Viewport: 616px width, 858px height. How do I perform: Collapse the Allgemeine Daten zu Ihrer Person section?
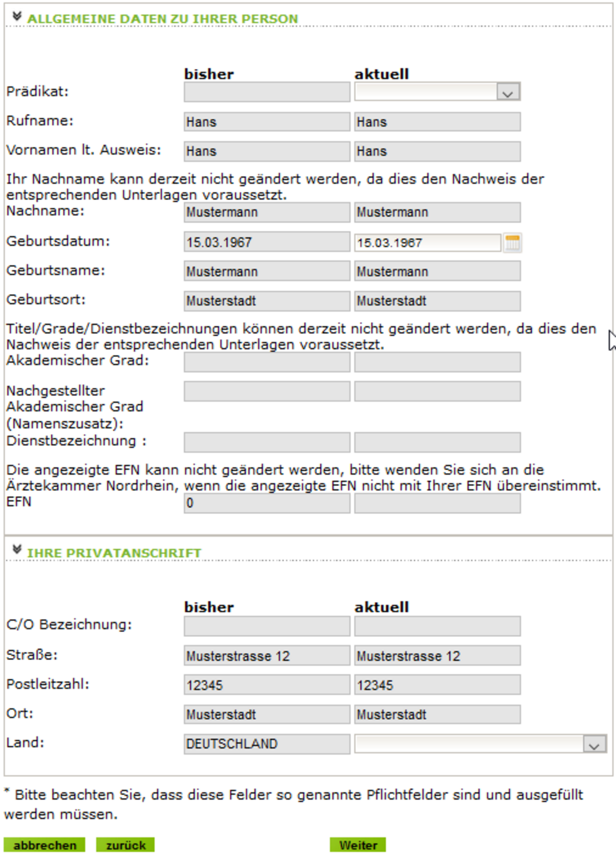(17, 17)
